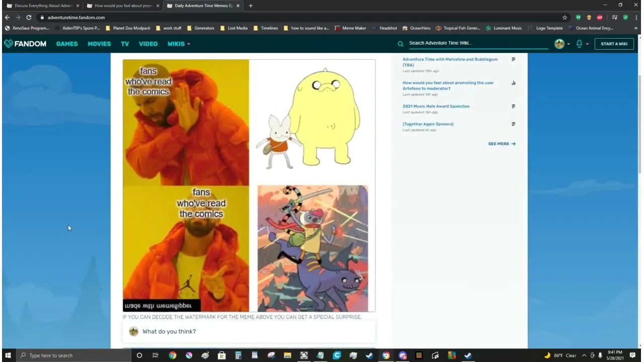Open the dropdown arrow beside your avatar

click(x=569, y=44)
